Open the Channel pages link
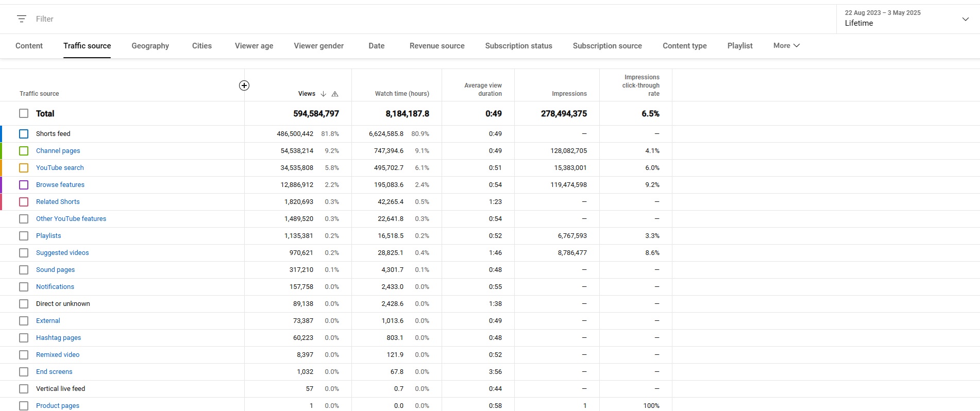This screenshot has height=411, width=980. pos(58,151)
